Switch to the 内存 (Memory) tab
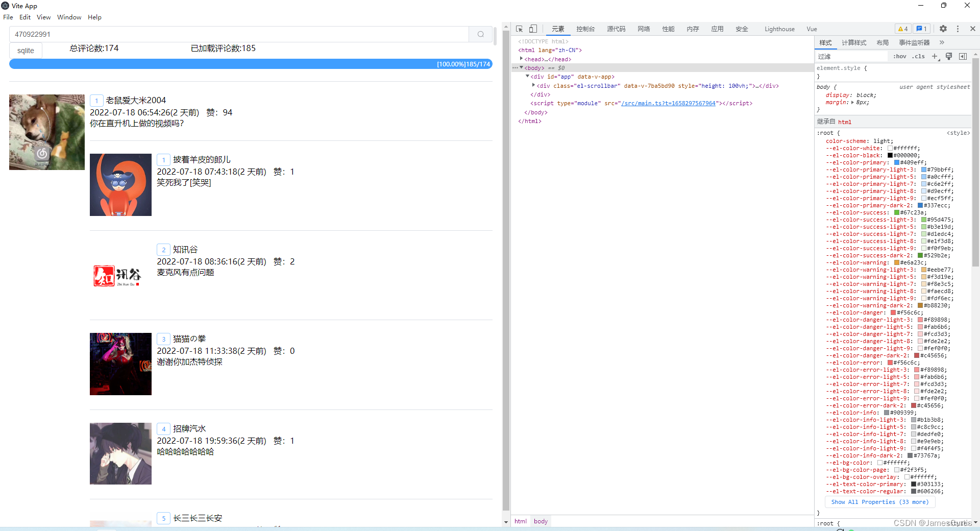 click(693, 29)
